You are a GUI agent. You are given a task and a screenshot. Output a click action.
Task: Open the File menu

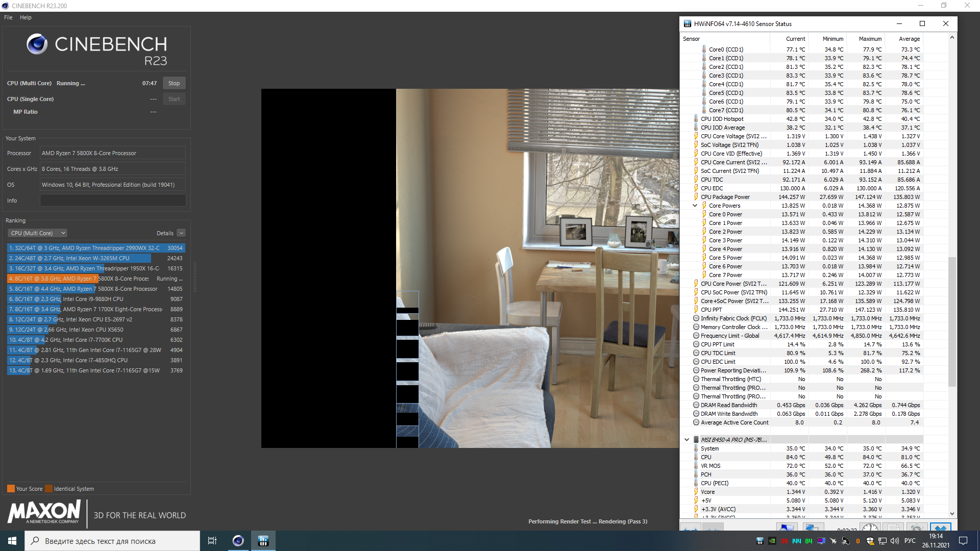pyautogui.click(x=8, y=17)
